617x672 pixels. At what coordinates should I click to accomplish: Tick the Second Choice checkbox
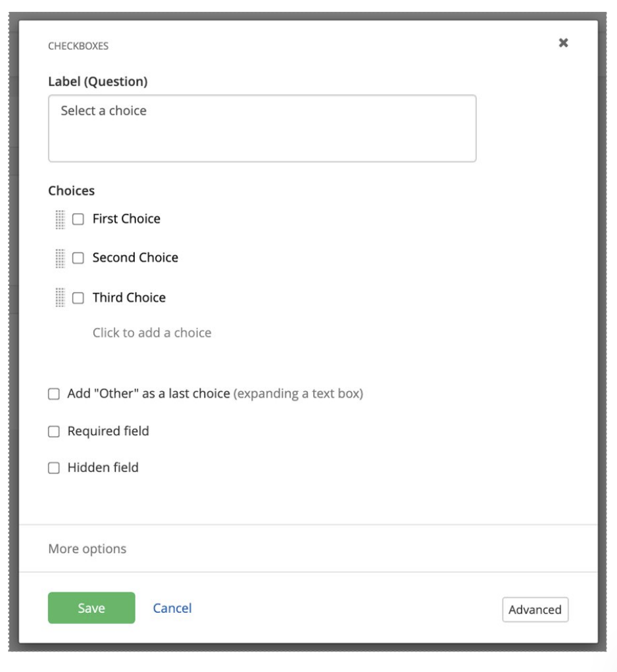(x=78, y=258)
